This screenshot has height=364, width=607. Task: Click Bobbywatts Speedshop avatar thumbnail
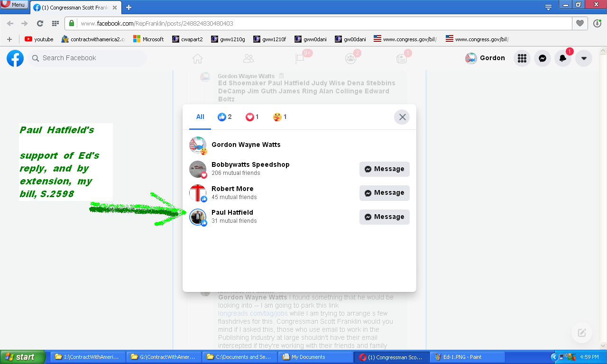tap(198, 169)
